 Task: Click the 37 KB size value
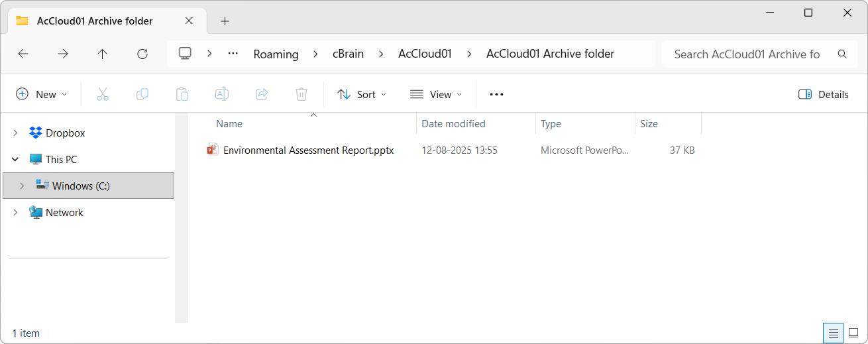coord(682,150)
